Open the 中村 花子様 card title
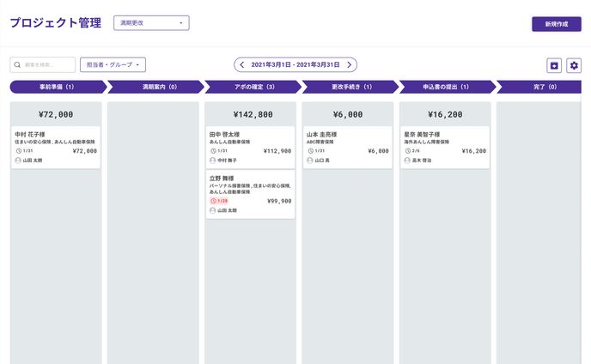This screenshot has width=591, height=364. point(30,134)
